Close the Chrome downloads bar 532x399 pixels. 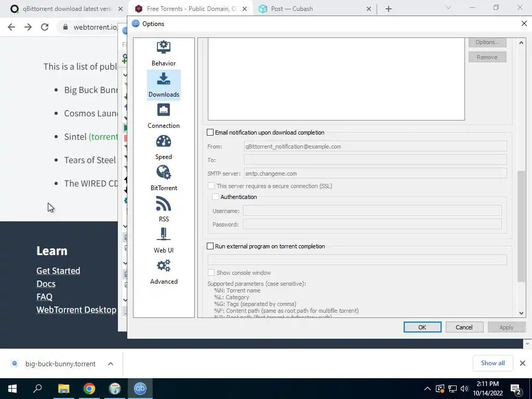[x=523, y=363]
